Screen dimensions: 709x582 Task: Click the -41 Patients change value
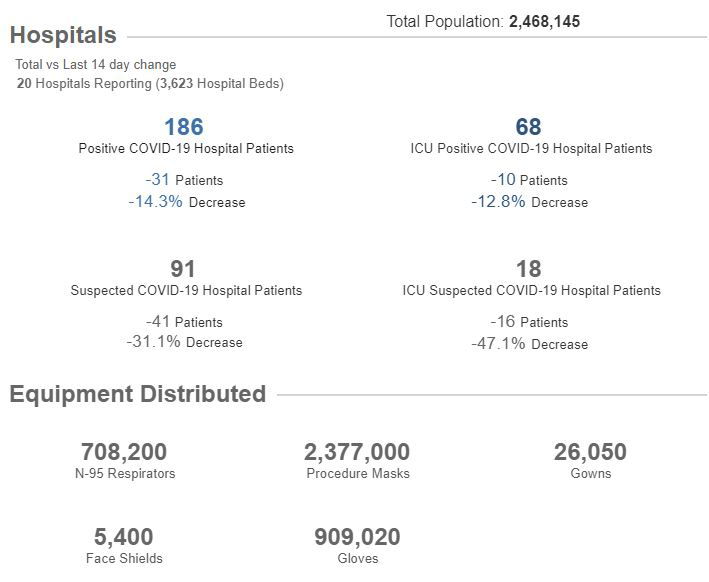pos(184,322)
